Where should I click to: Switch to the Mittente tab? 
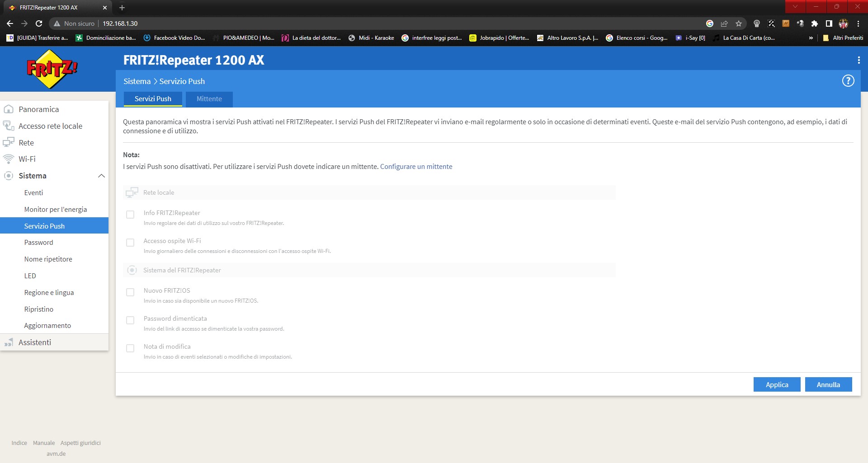pos(209,99)
